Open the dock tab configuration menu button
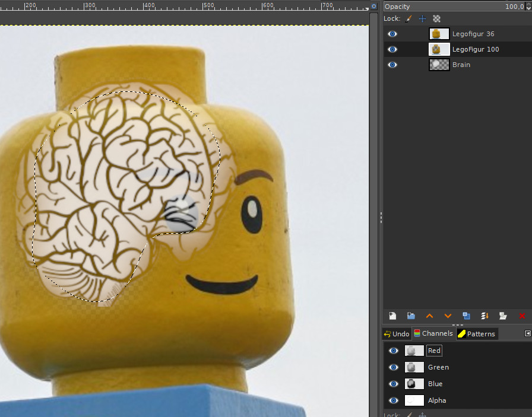 [528, 333]
